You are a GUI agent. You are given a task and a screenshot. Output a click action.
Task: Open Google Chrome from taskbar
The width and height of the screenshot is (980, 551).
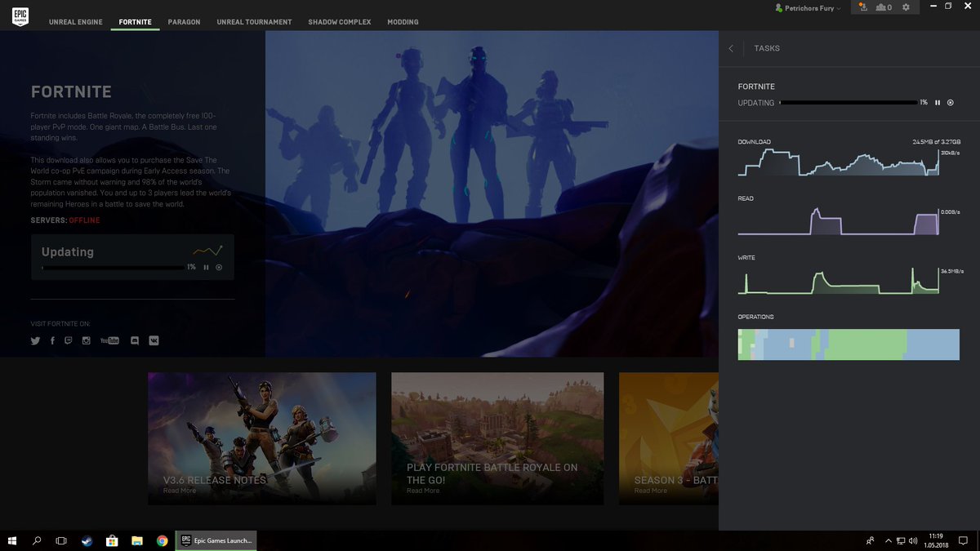163,540
